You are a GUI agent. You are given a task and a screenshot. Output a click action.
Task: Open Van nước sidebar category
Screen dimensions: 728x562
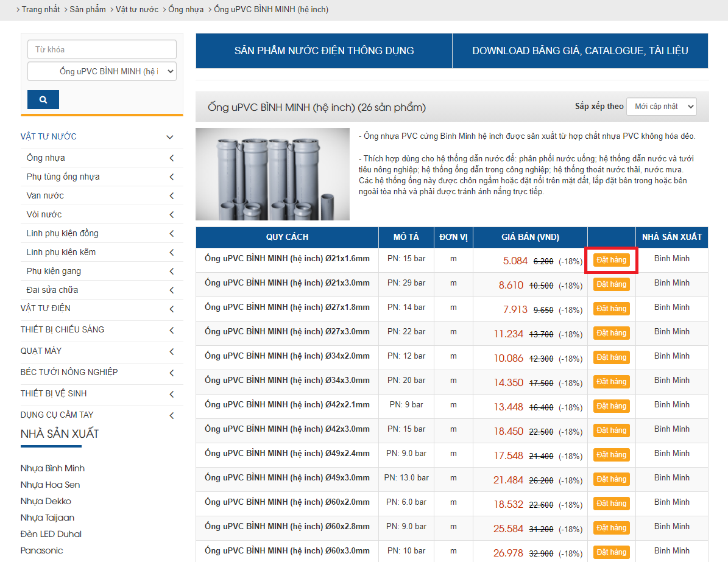pyautogui.click(x=45, y=195)
